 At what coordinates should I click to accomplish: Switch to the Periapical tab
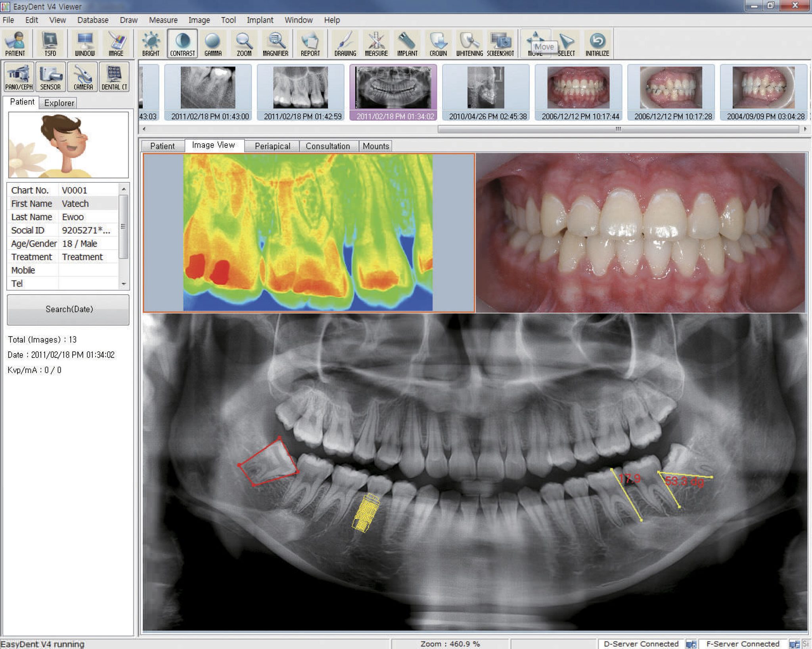pyautogui.click(x=274, y=146)
